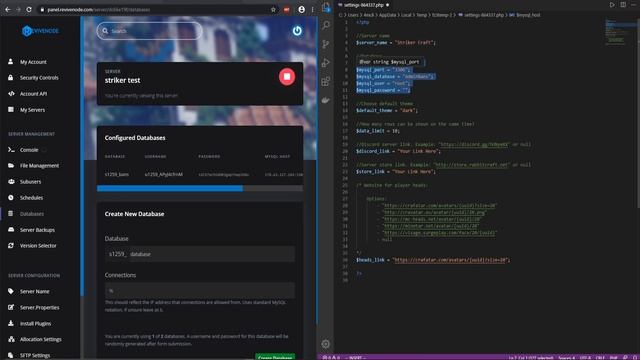Open VS Code Source Control icon
640x360 pixels.
pos(326,44)
